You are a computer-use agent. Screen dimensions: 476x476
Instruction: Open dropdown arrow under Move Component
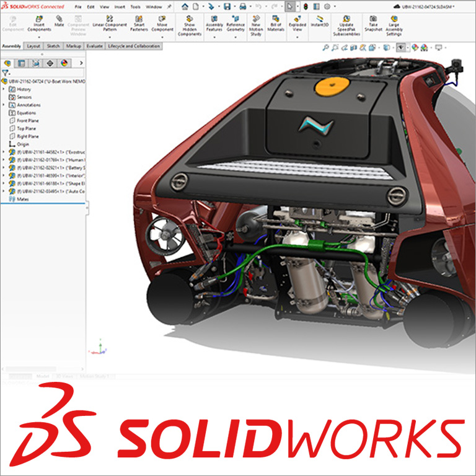tap(162, 37)
